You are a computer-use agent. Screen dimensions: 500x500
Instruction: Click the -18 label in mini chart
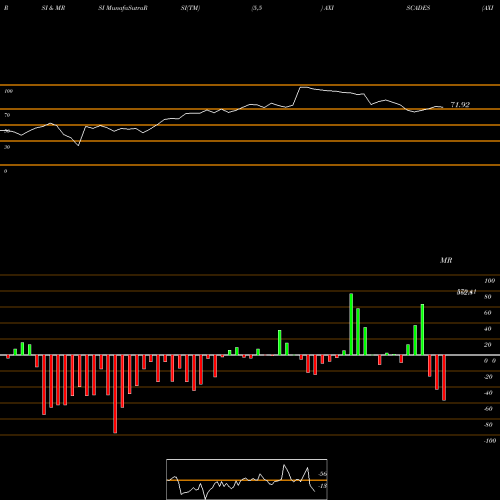pos(322,486)
